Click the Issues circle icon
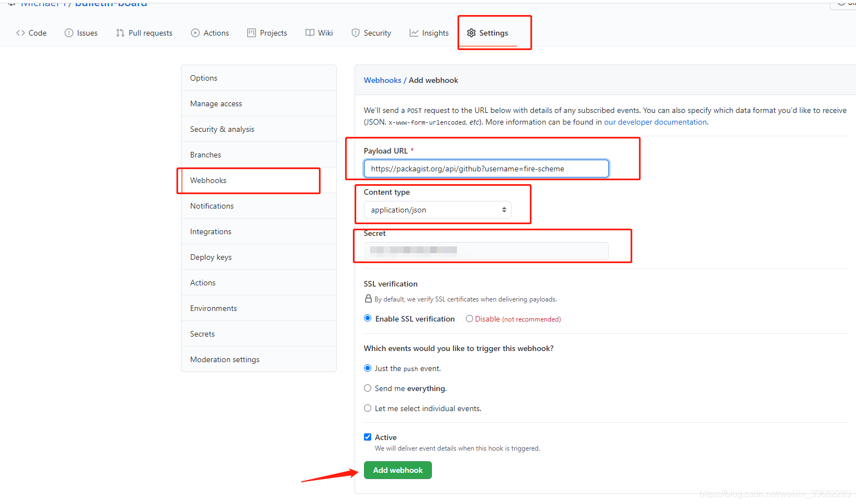The width and height of the screenshot is (856, 504). [x=69, y=33]
